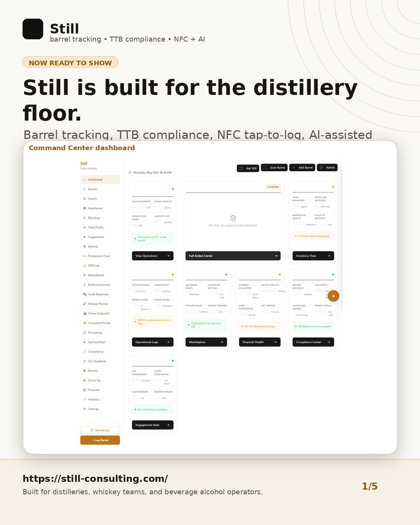The width and height of the screenshot is (420, 525).
Task: Click the 'Command Center dashboard' caption
Action: click(82, 148)
